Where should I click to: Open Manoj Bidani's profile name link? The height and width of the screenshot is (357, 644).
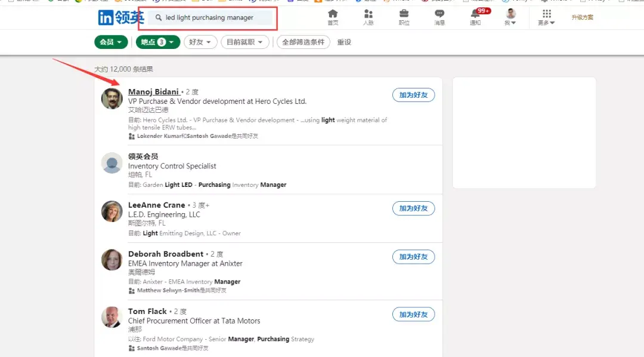pyautogui.click(x=154, y=92)
